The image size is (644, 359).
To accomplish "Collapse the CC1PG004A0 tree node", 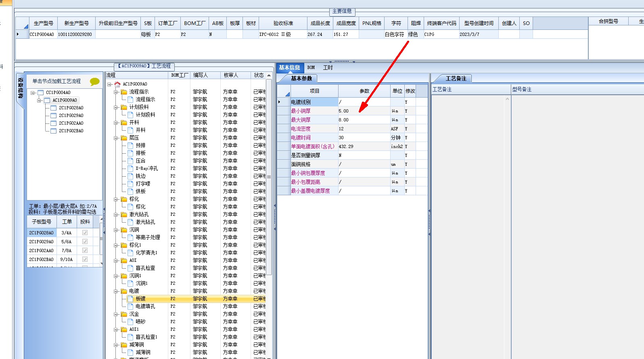I will coord(33,93).
